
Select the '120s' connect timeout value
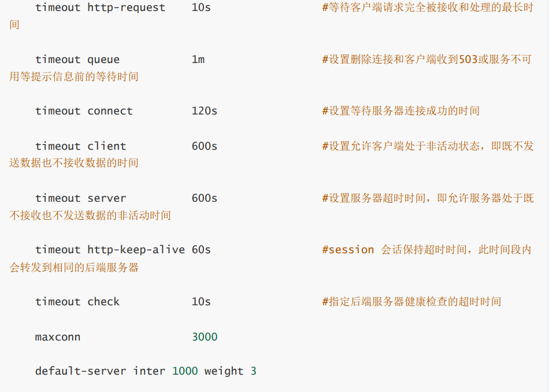click(x=205, y=111)
